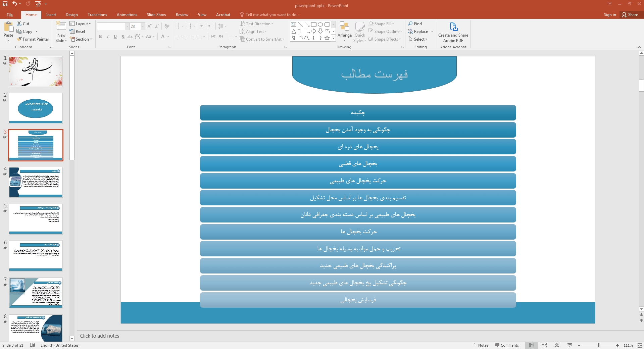
Task: Click zoom out minus button
Action: coord(579,345)
